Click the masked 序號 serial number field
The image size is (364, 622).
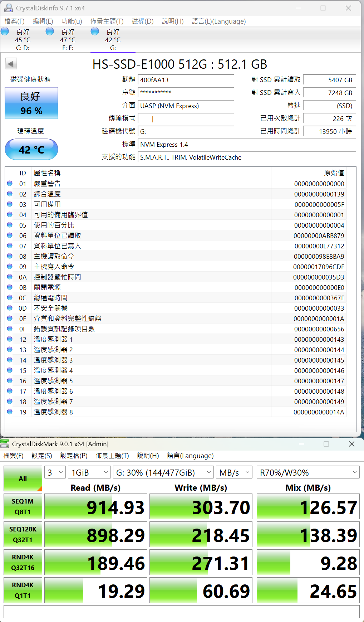[x=186, y=93]
